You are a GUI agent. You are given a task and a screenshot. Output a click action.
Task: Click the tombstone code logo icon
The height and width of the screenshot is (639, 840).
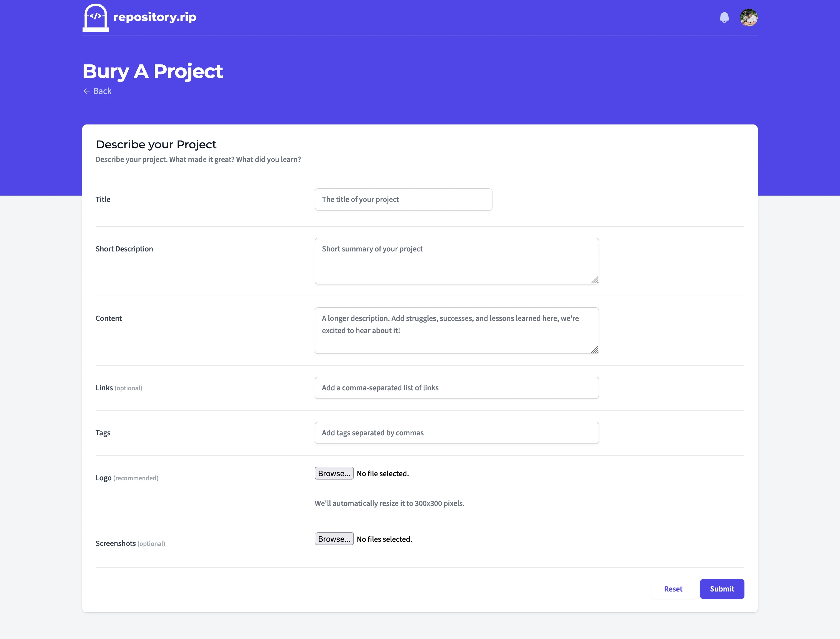pyautogui.click(x=96, y=17)
